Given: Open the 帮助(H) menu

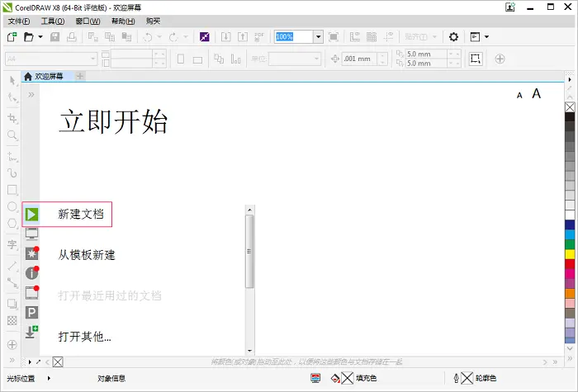Looking at the screenshot, I should [123, 21].
